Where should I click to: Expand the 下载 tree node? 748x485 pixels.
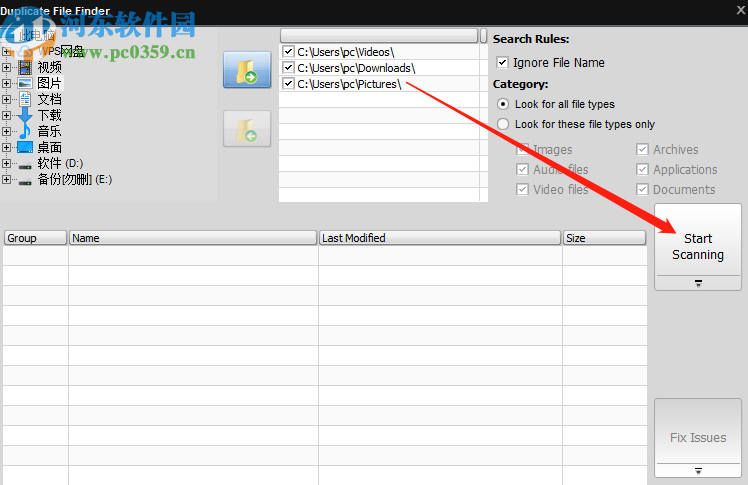tap(6, 115)
